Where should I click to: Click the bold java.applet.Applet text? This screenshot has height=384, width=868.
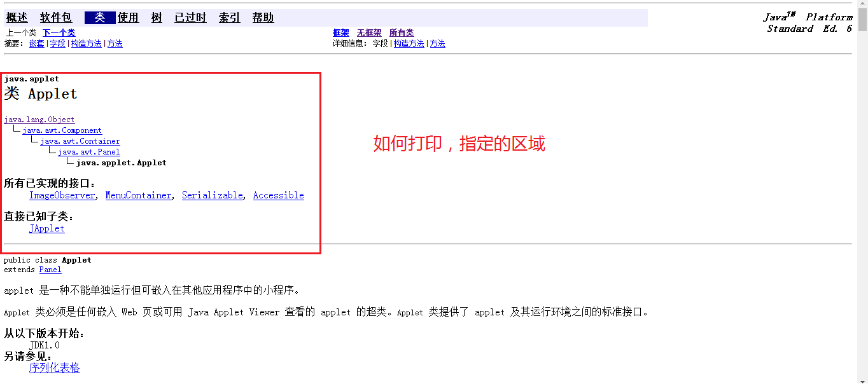pyautogui.click(x=121, y=163)
